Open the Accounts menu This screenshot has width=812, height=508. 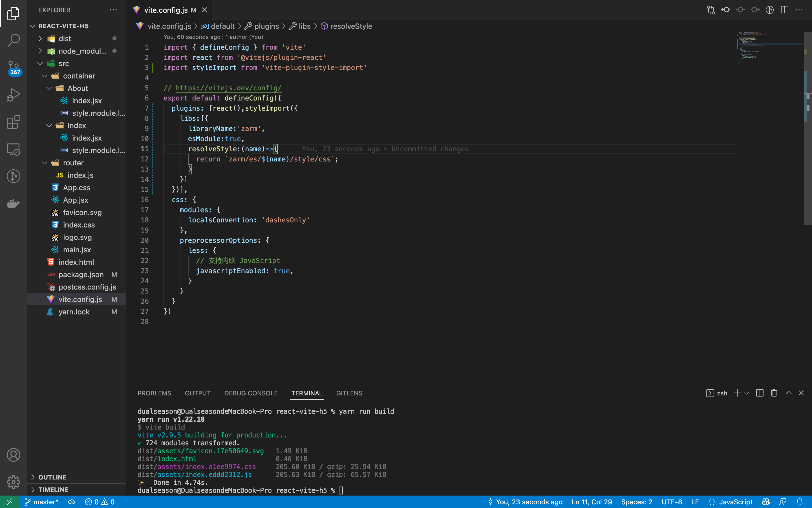click(x=14, y=455)
